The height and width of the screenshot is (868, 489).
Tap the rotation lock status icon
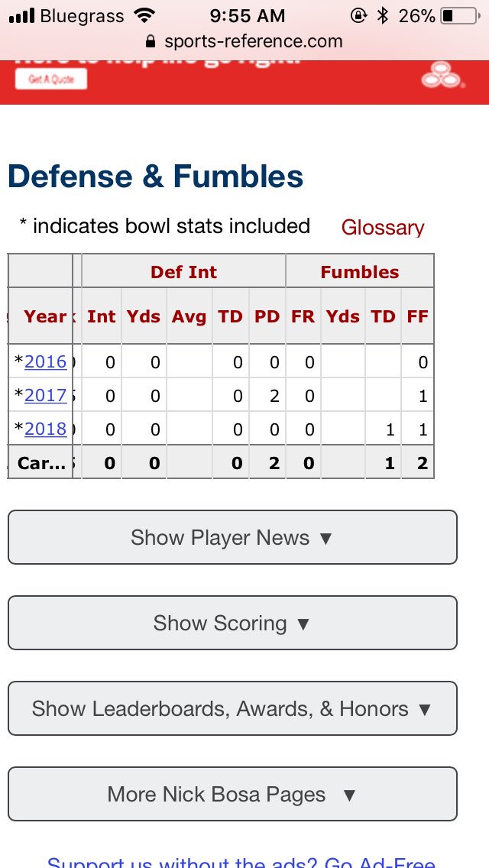point(358,16)
